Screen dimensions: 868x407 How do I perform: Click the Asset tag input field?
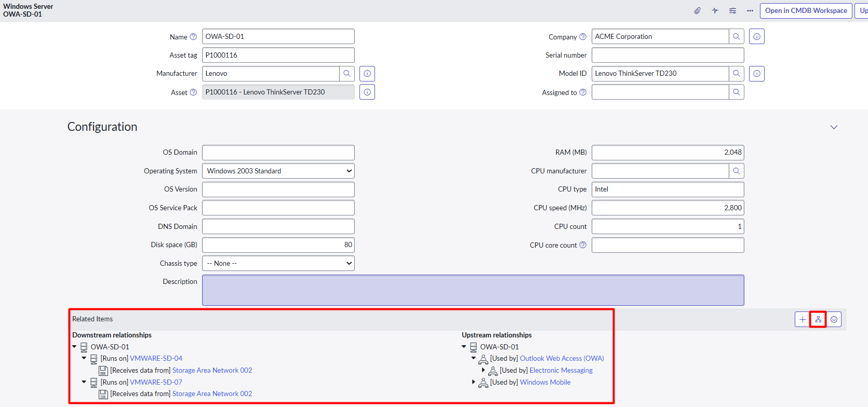click(278, 55)
